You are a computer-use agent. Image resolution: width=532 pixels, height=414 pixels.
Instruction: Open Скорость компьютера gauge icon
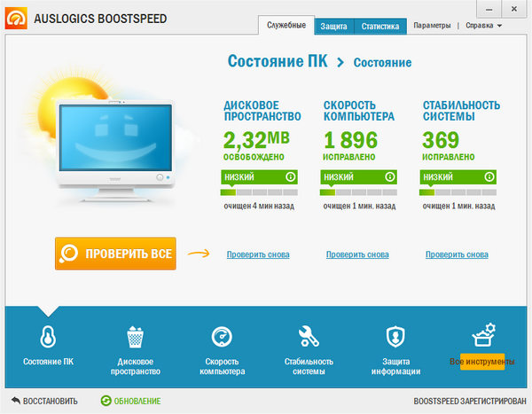click(x=222, y=337)
